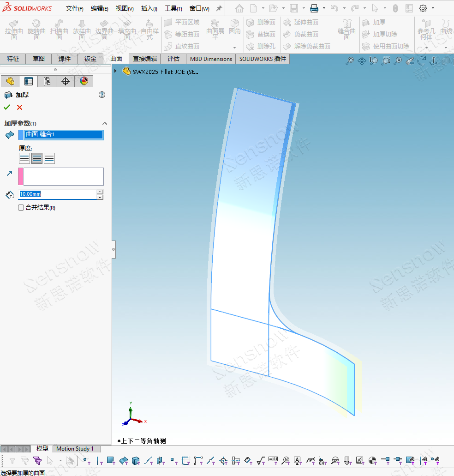
Task: Cancel thicken with the red X
Action: 19,108
